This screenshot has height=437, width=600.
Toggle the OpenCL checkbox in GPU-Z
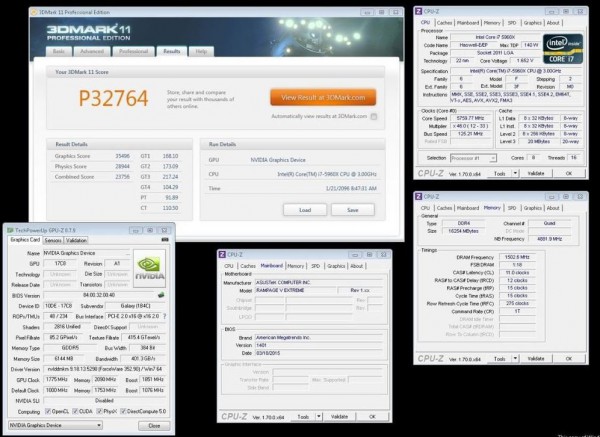[x=48, y=411]
